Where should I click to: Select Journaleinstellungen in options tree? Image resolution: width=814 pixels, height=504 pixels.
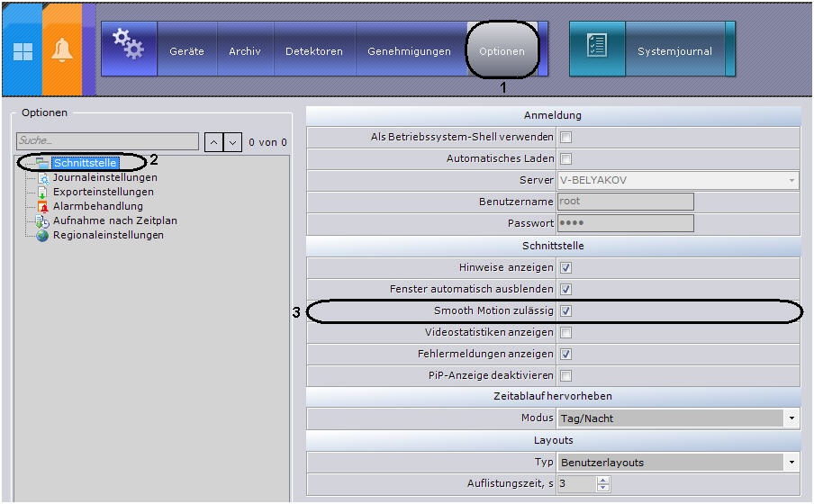pyautogui.click(x=104, y=177)
